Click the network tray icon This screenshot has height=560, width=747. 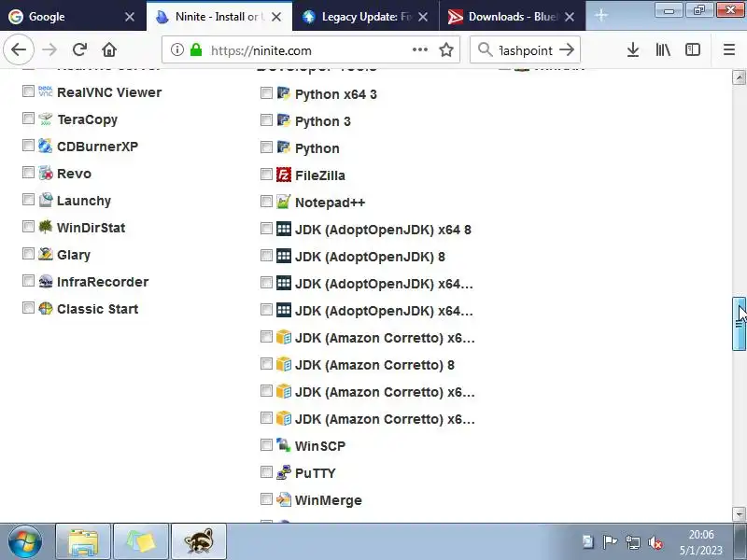point(633,542)
